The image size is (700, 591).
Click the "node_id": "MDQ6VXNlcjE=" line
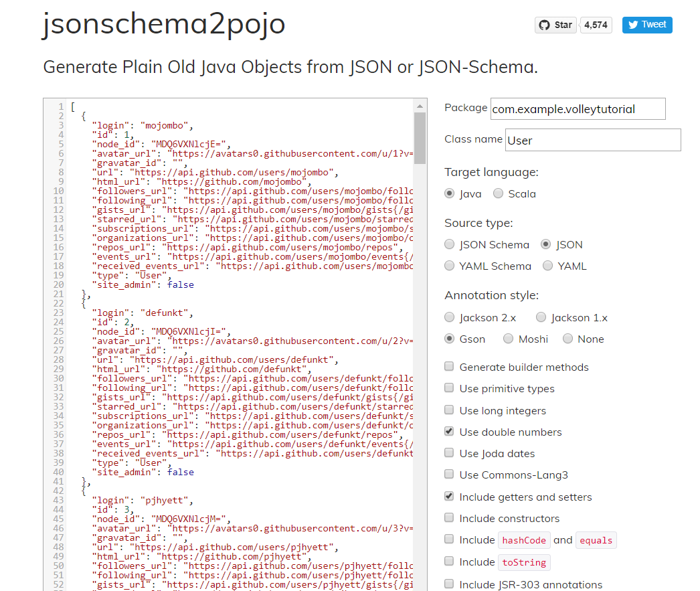(x=161, y=144)
